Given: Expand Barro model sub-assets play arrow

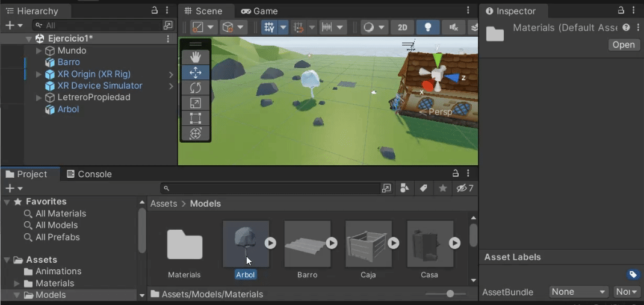Looking at the screenshot, I should click(332, 244).
